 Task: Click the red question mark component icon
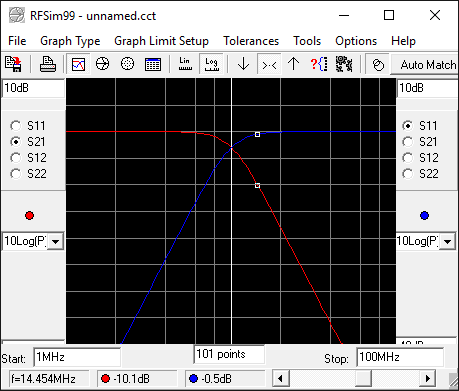[319, 64]
